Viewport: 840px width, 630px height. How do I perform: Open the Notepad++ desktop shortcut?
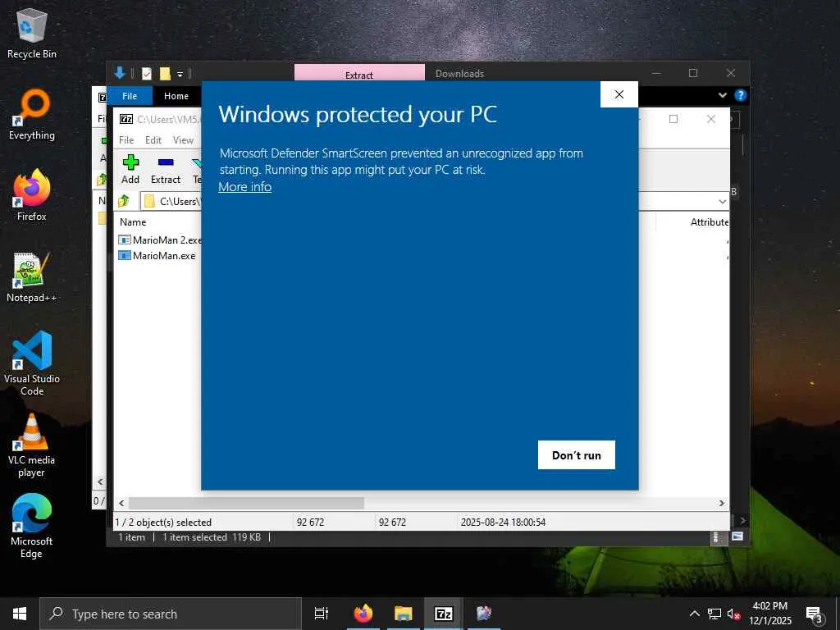click(32, 277)
